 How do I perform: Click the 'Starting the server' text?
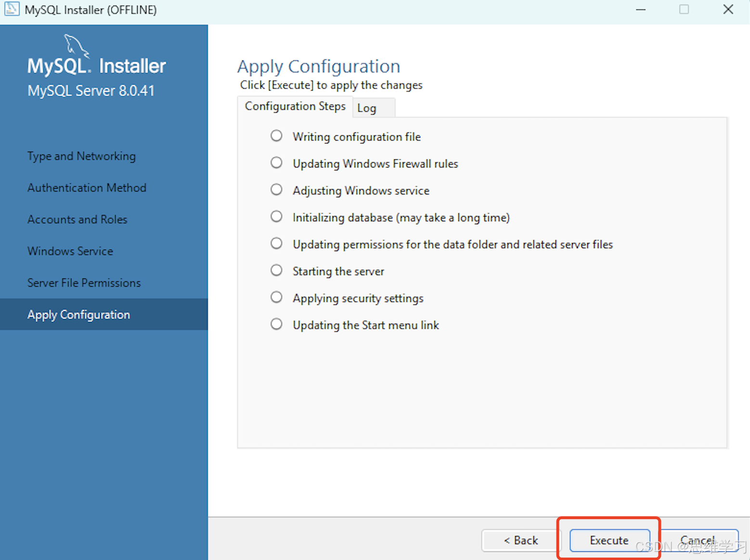pos(338,271)
